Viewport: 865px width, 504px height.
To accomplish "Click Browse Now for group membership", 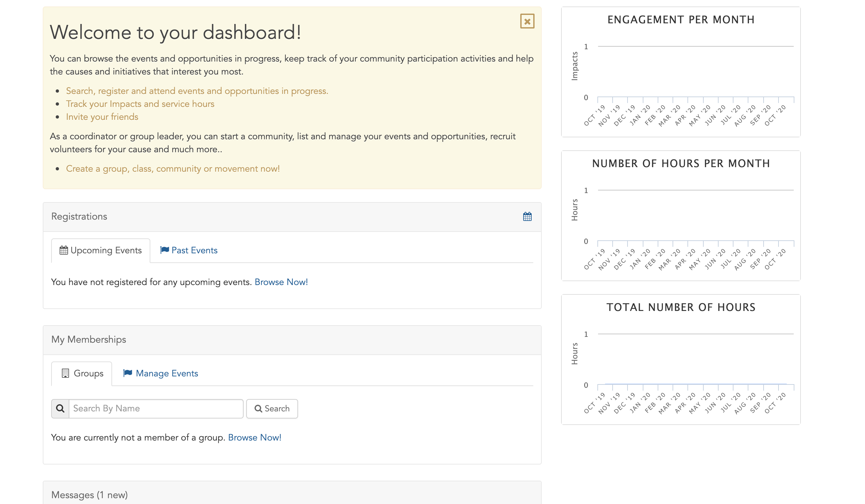I will click(255, 438).
